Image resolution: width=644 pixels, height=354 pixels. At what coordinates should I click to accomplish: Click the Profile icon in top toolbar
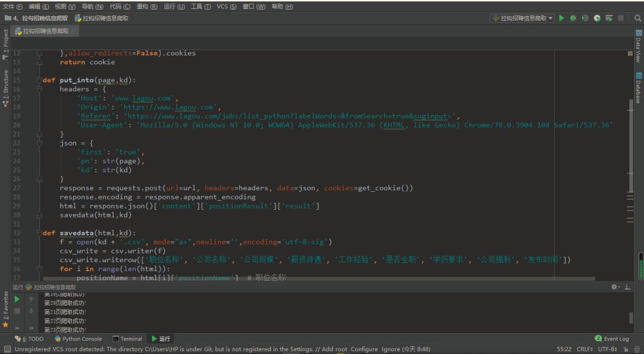pyautogui.click(x=597, y=18)
